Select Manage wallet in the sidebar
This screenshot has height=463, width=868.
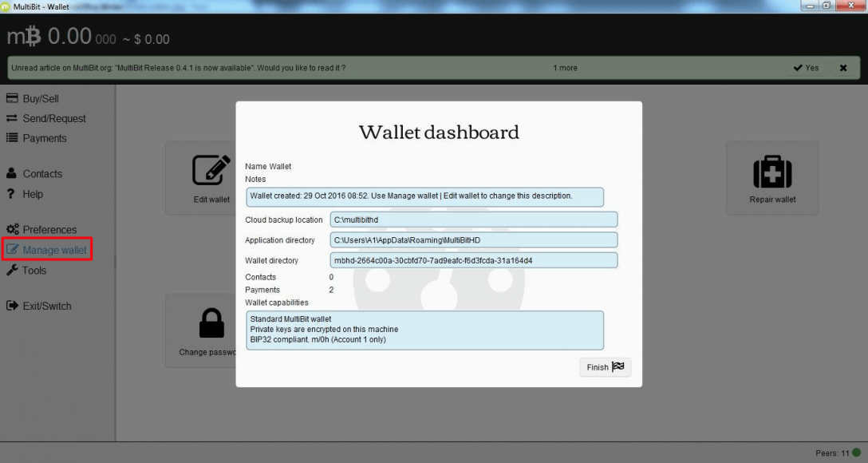point(46,249)
